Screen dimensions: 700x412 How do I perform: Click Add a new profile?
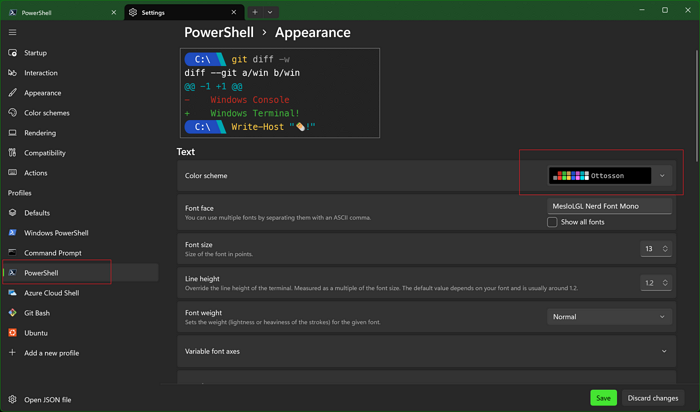80,352
